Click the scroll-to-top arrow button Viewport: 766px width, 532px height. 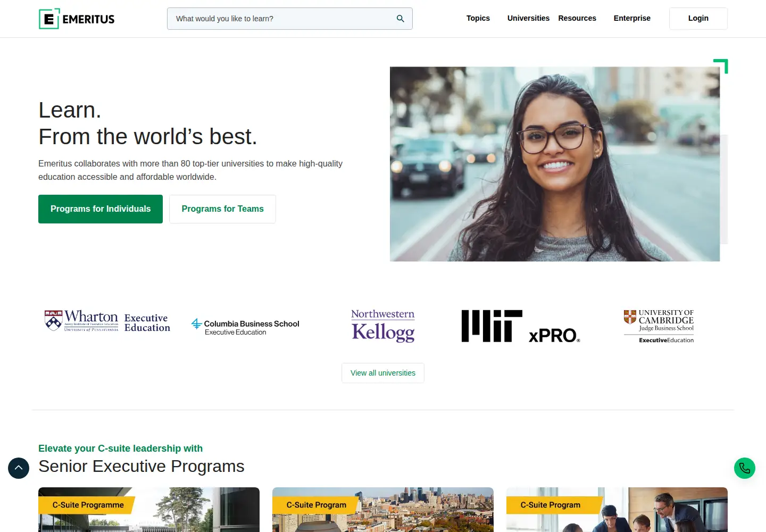click(19, 468)
